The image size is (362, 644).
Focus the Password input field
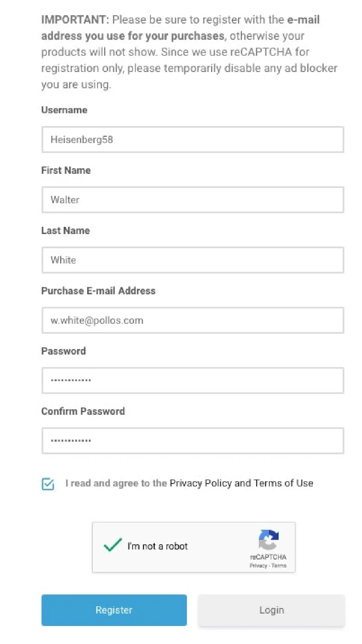click(193, 381)
